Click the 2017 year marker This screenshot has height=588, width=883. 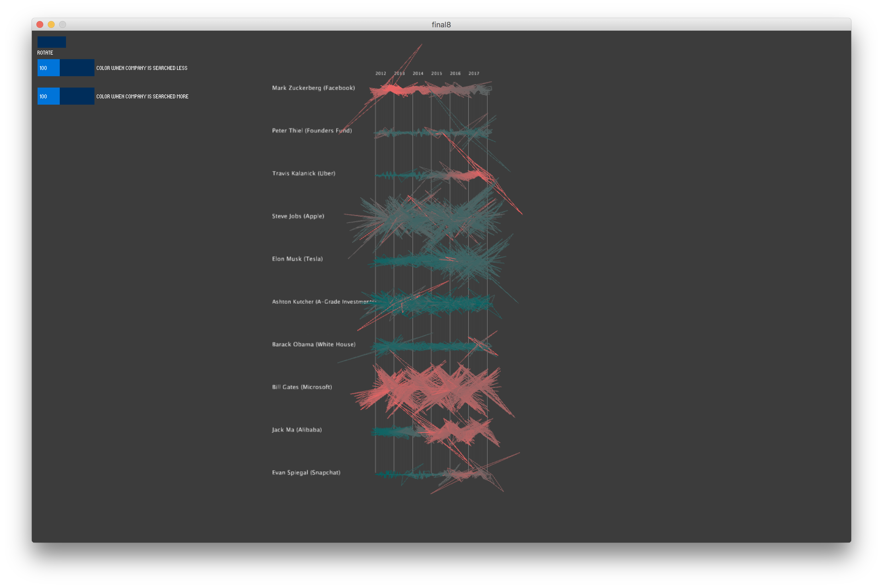tap(474, 73)
